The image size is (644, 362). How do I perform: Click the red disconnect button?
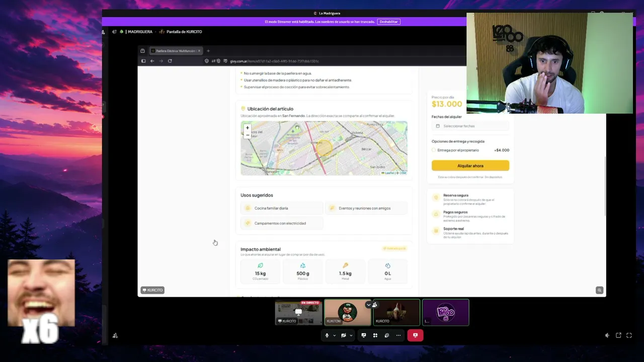[x=415, y=335]
